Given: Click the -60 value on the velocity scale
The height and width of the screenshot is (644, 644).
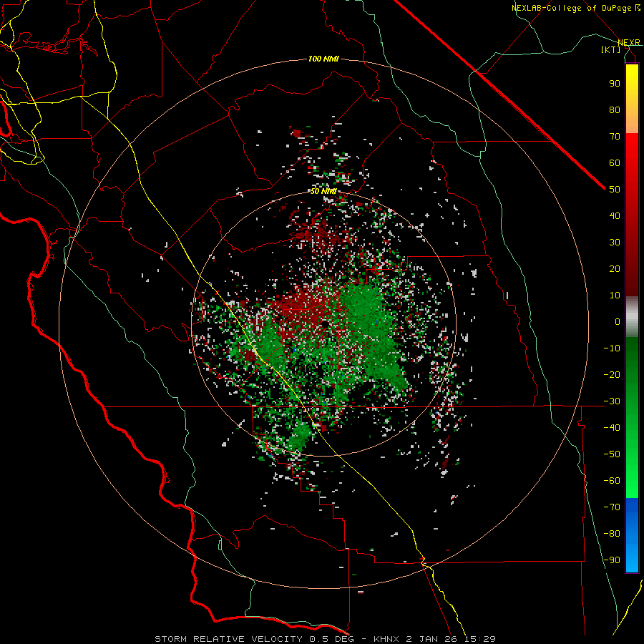Looking at the screenshot, I should pos(612,481).
